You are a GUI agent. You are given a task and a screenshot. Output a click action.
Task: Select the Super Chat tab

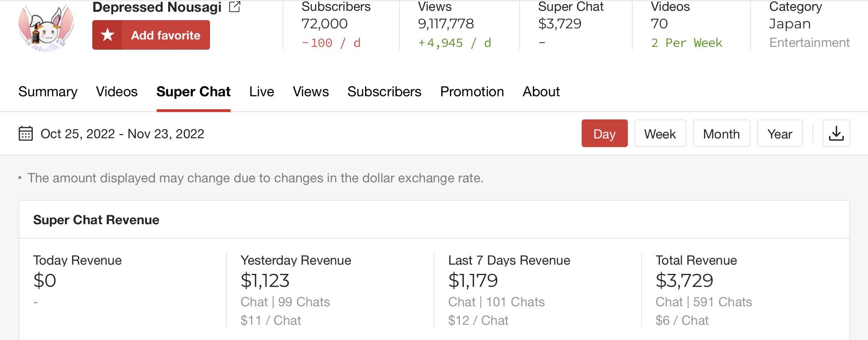coord(193,92)
